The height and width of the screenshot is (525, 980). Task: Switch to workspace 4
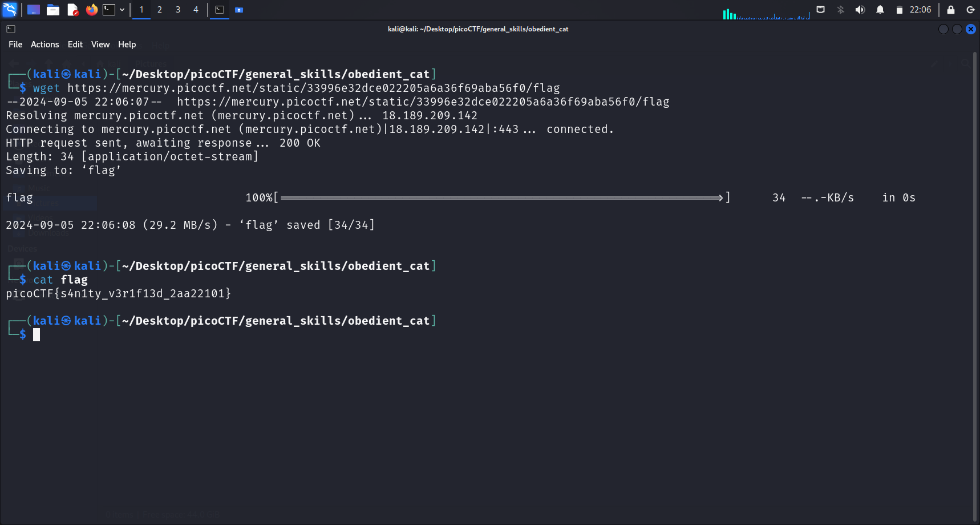tap(196, 10)
